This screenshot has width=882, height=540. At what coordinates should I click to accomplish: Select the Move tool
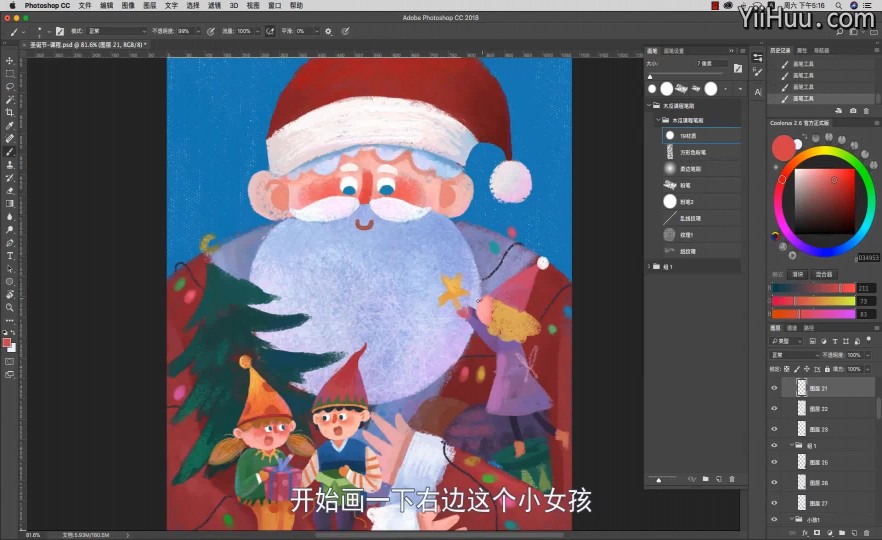point(10,61)
